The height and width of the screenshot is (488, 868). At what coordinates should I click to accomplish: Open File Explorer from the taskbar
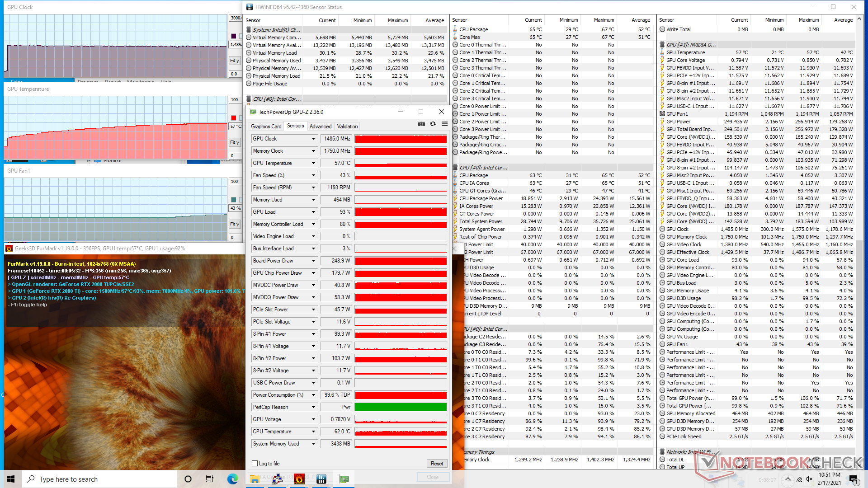point(255,479)
